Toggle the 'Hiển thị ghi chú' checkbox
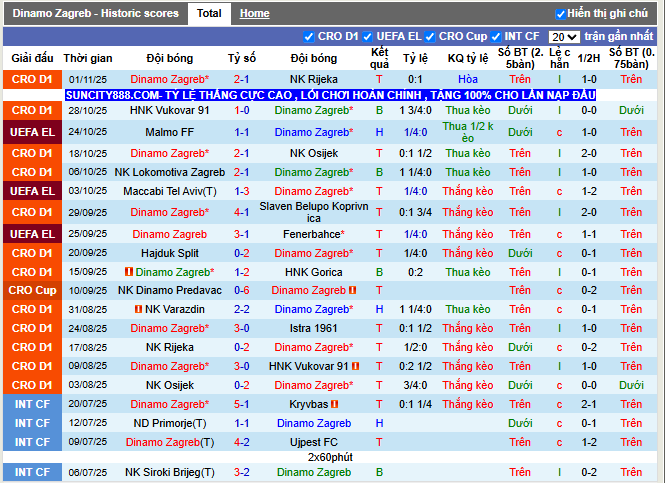Image resolution: width=665 pixels, height=483 pixels. [560, 14]
